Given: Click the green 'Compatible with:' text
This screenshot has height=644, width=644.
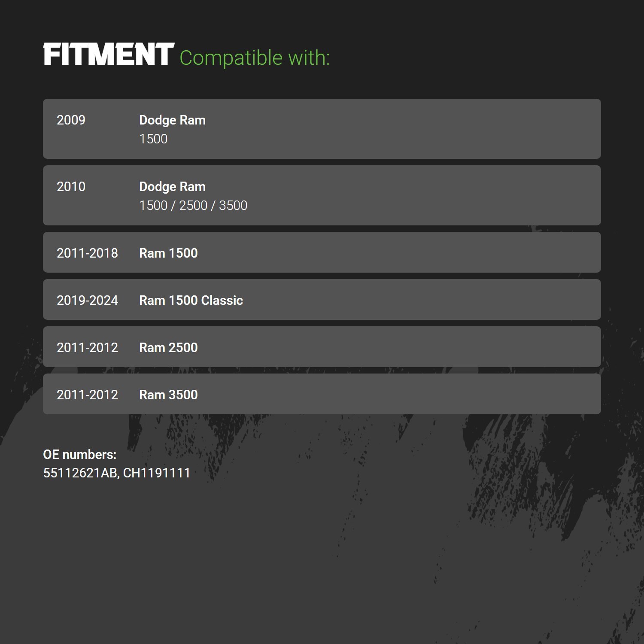Looking at the screenshot, I should pyautogui.click(x=255, y=58).
